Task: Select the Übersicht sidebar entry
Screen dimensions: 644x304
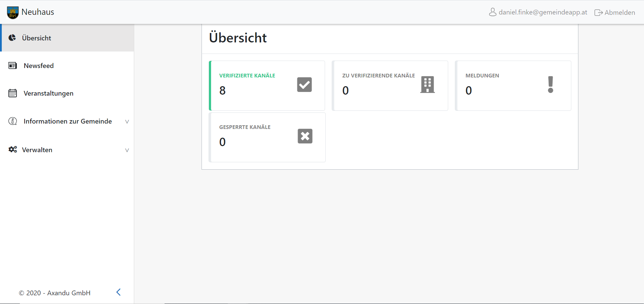Action: click(36, 38)
